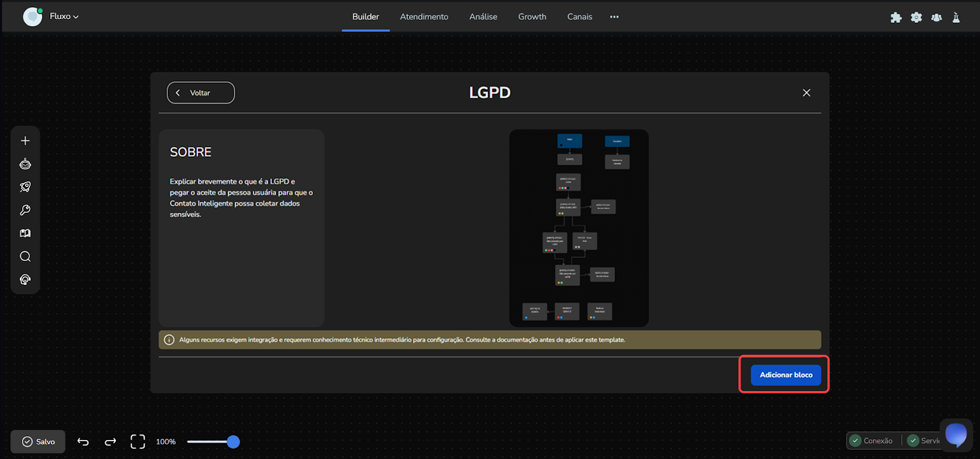The image size is (980, 459).
Task: Click the Adicionar bloco button
Action: (786, 374)
